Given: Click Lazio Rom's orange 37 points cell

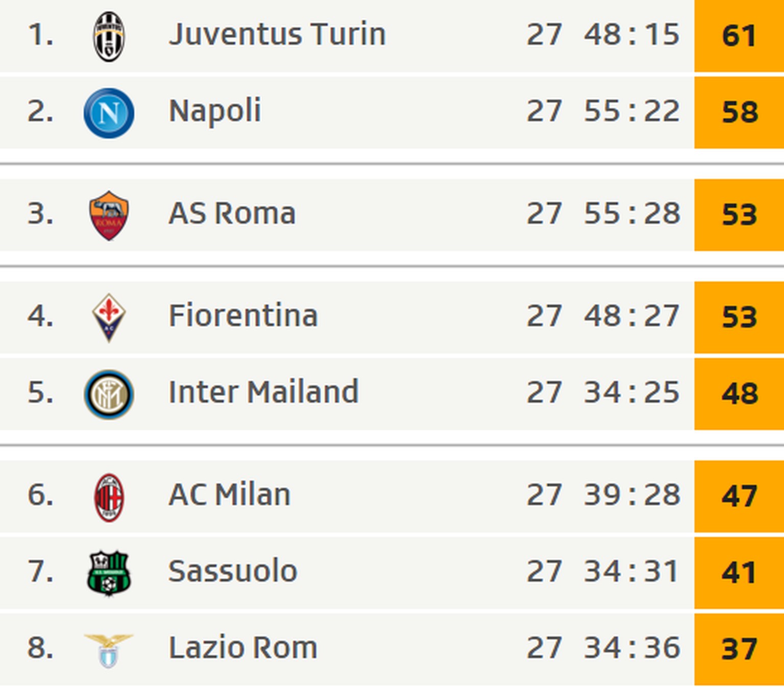Looking at the screenshot, I should (739, 649).
